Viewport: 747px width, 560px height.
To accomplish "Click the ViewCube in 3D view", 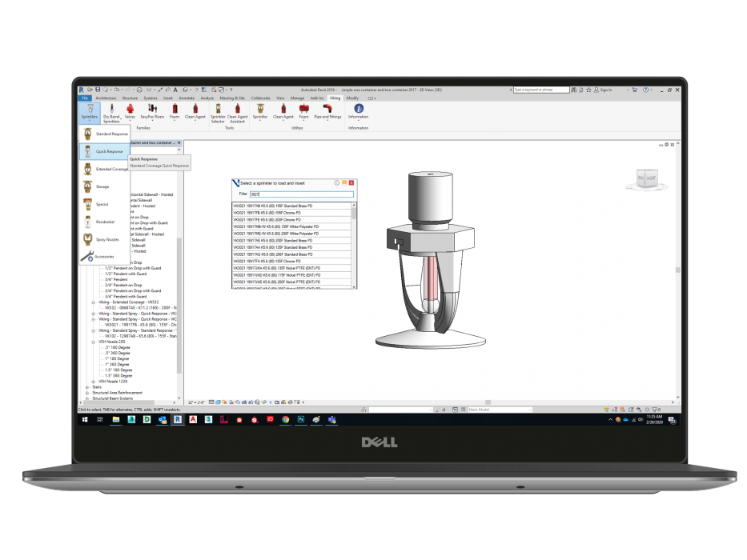I will click(x=647, y=179).
